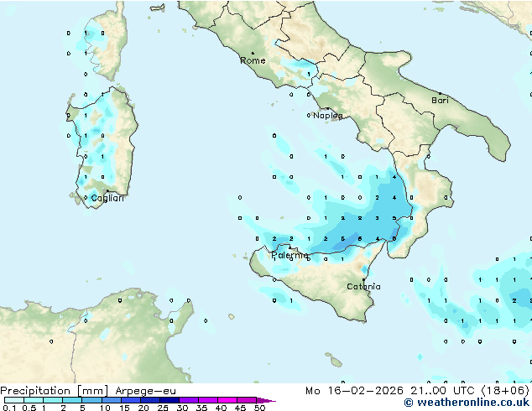Screen dimensions: 532x411
Task: Click the '50' legend value
Action: pos(259,408)
